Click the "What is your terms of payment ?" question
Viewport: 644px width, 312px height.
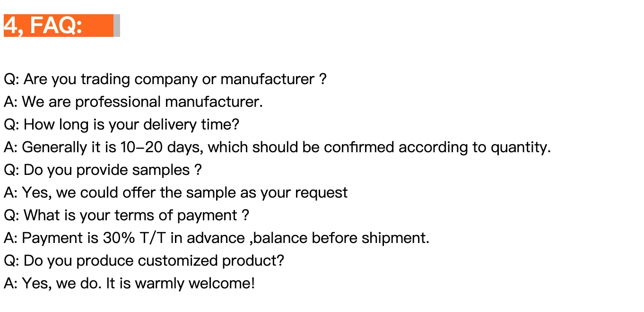(126, 215)
